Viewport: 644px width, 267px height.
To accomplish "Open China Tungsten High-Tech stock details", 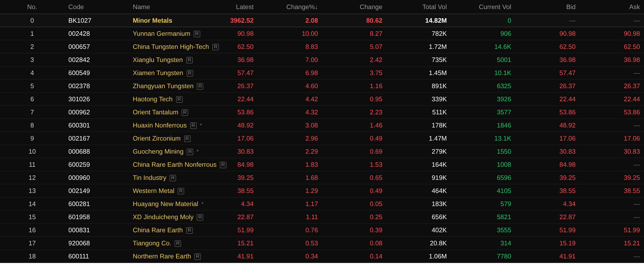I will 171,47.
